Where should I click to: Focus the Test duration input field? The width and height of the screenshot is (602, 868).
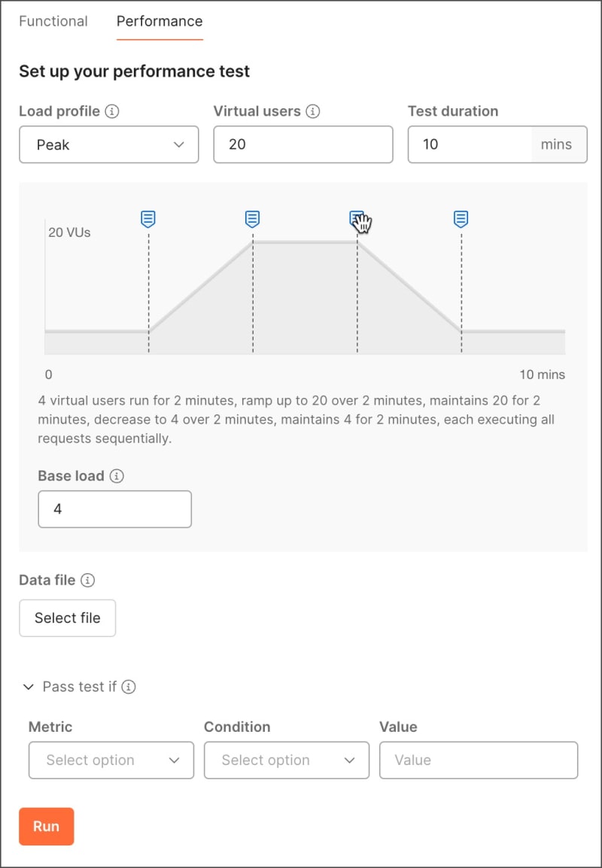(470, 144)
